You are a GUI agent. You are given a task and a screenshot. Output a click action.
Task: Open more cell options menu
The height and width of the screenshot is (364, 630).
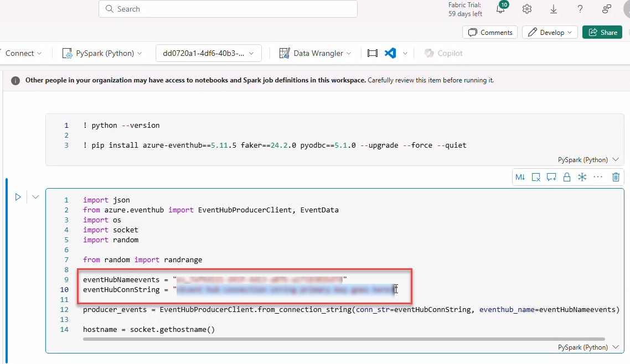tap(598, 177)
